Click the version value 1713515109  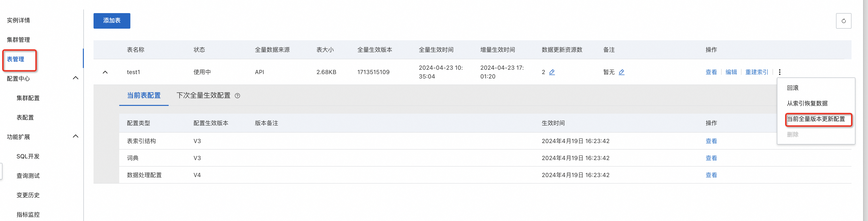(x=373, y=72)
